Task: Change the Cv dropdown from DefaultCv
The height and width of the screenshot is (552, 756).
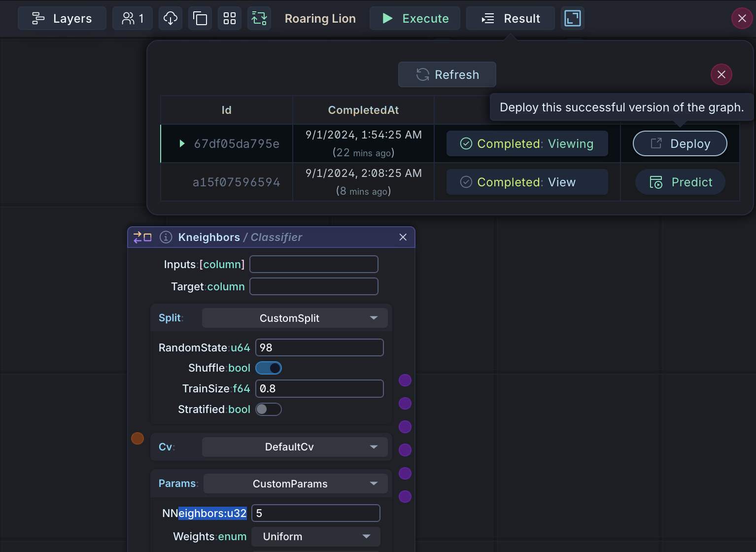Action: [294, 447]
